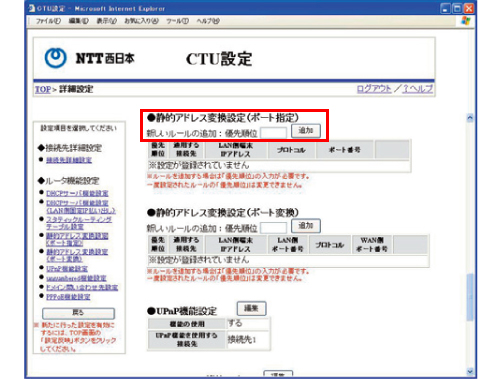Image resolution: width=500 pixels, height=379 pixels.
Task: Open the ドメイン問い合わせ先設定 sidebar link
Action: [x=82, y=287]
